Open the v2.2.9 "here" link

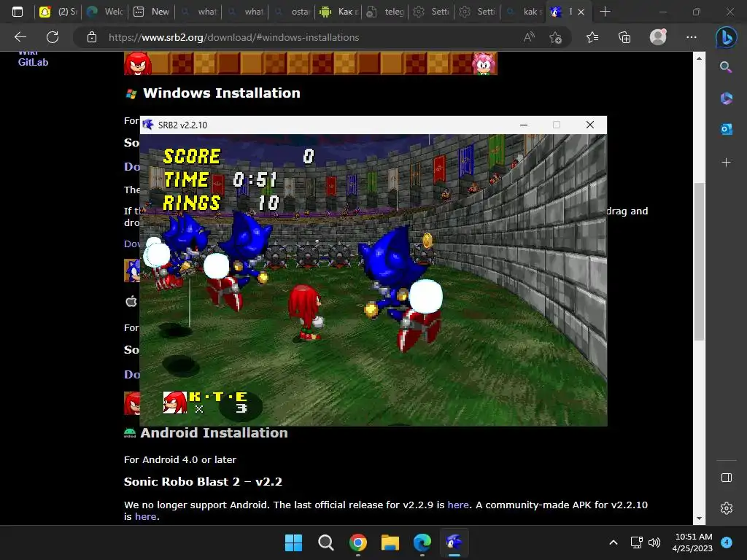pyautogui.click(x=458, y=505)
